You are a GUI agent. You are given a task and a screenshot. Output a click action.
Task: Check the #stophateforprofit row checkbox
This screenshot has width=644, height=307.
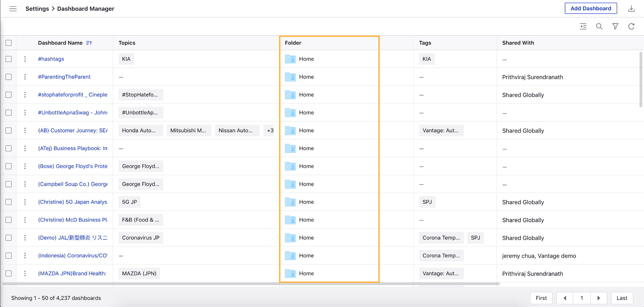9,95
